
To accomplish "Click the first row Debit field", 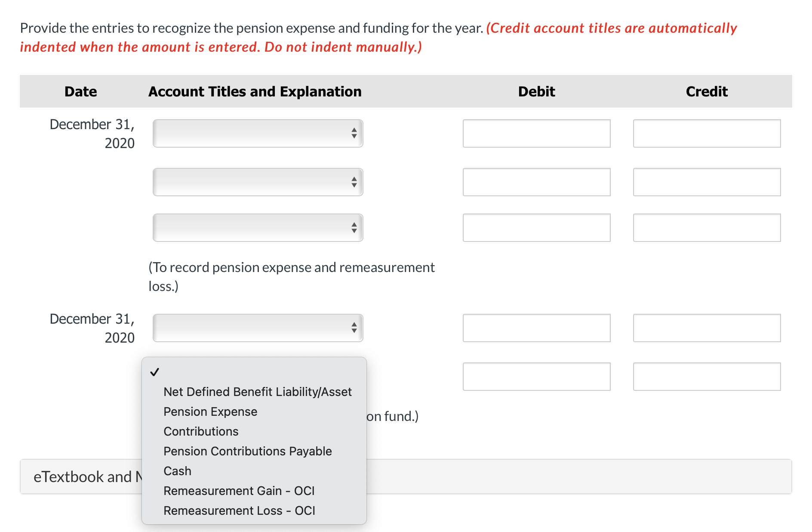I will pyautogui.click(x=536, y=133).
